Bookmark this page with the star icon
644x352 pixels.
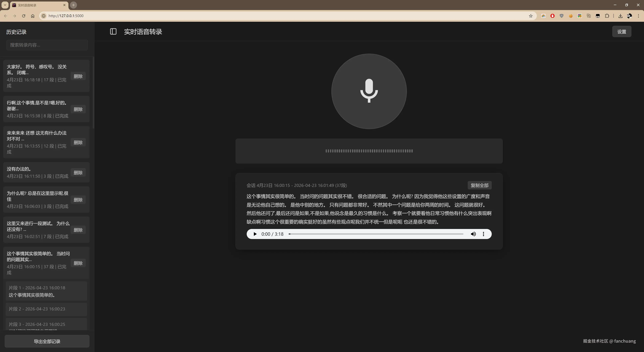[x=530, y=16]
